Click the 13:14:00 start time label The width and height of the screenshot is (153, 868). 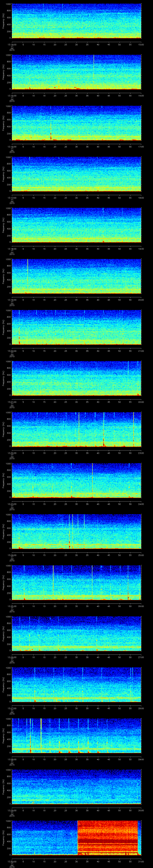tap(12, 44)
